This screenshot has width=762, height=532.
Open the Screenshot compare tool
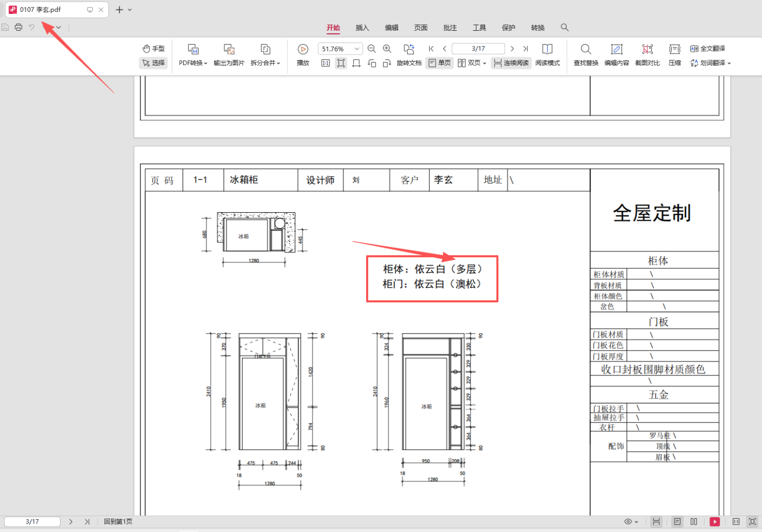coord(647,49)
